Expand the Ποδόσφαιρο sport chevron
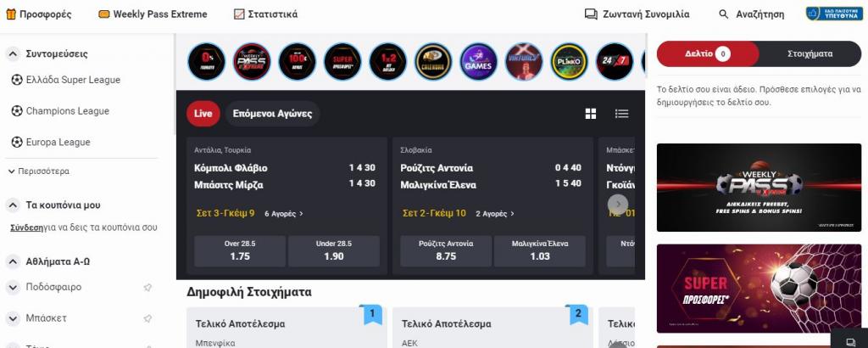868x348 pixels. (x=13, y=287)
